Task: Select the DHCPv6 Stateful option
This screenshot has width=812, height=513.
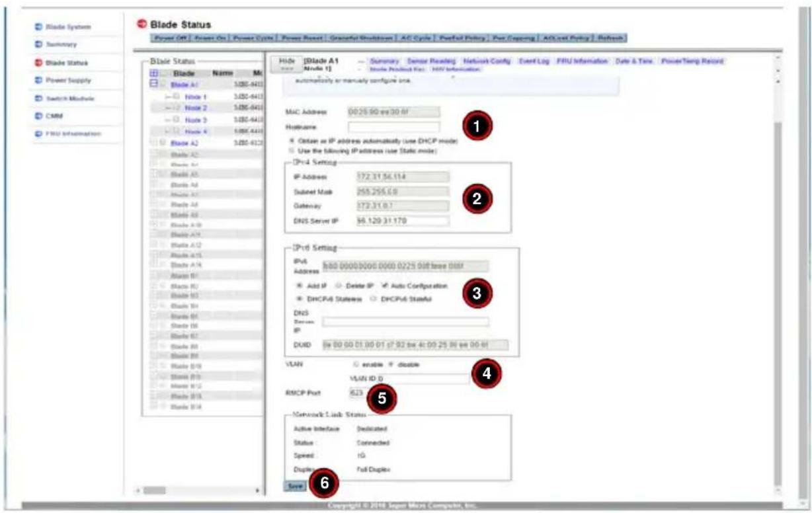Action: pos(374,299)
